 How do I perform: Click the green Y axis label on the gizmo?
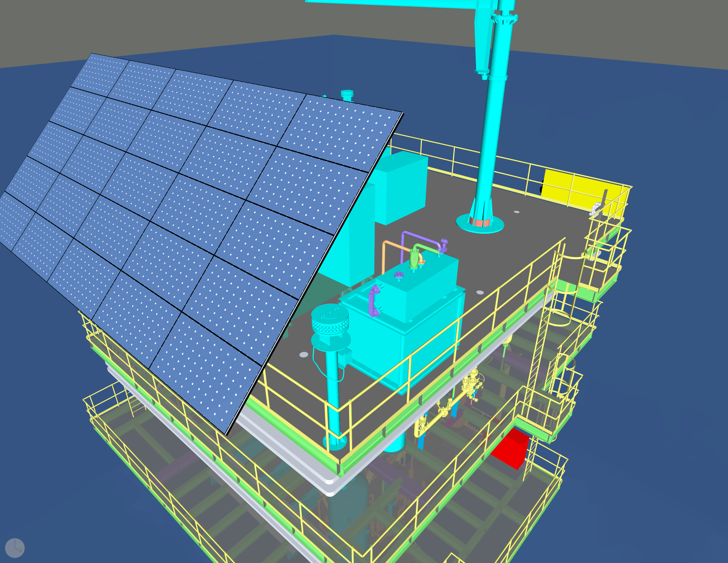[x=20, y=545]
